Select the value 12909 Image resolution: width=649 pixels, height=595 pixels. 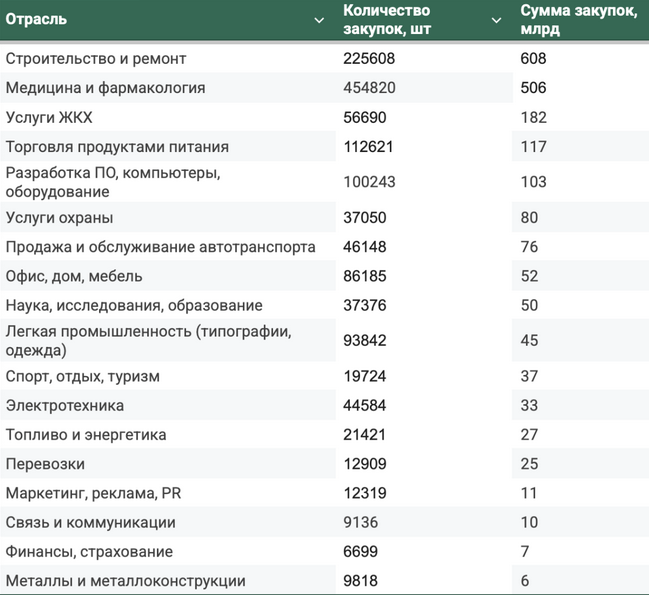pos(365,464)
